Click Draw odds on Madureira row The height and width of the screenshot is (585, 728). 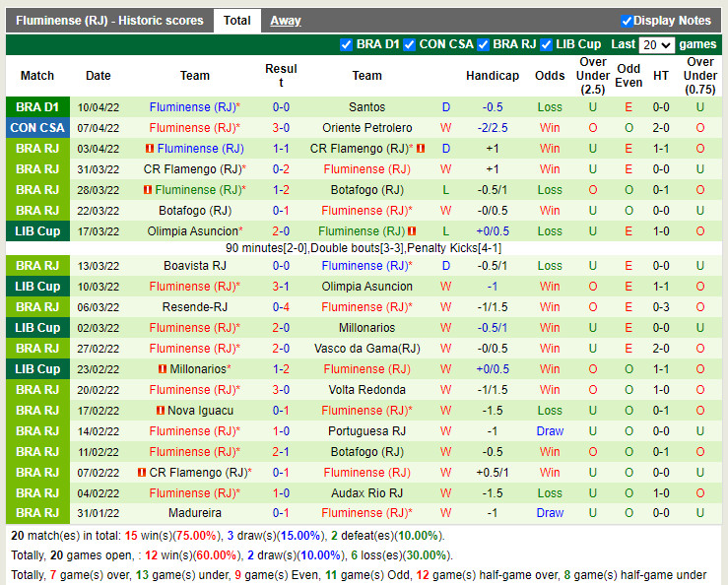[x=550, y=513]
